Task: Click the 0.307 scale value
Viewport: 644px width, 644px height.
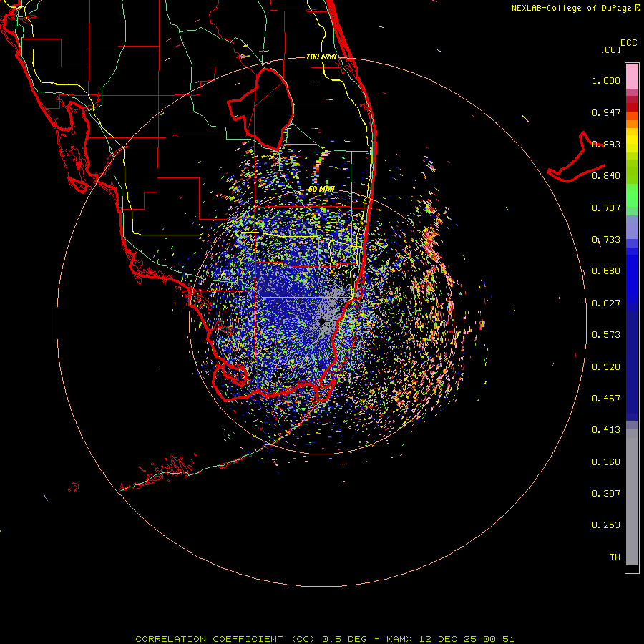Action: tap(606, 494)
